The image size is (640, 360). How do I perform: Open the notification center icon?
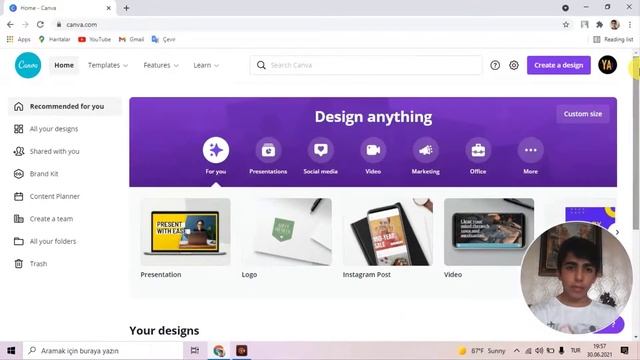coord(624,351)
